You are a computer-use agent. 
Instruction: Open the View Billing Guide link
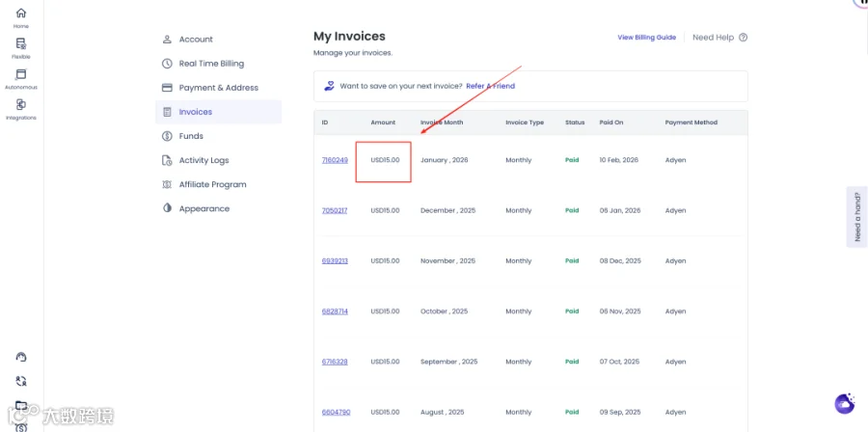pos(646,38)
